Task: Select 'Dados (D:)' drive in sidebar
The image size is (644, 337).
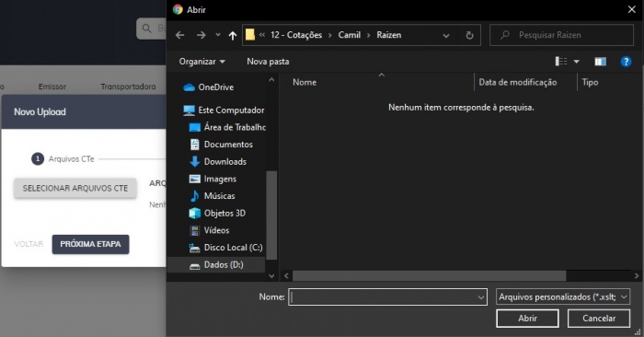Action: click(216, 264)
